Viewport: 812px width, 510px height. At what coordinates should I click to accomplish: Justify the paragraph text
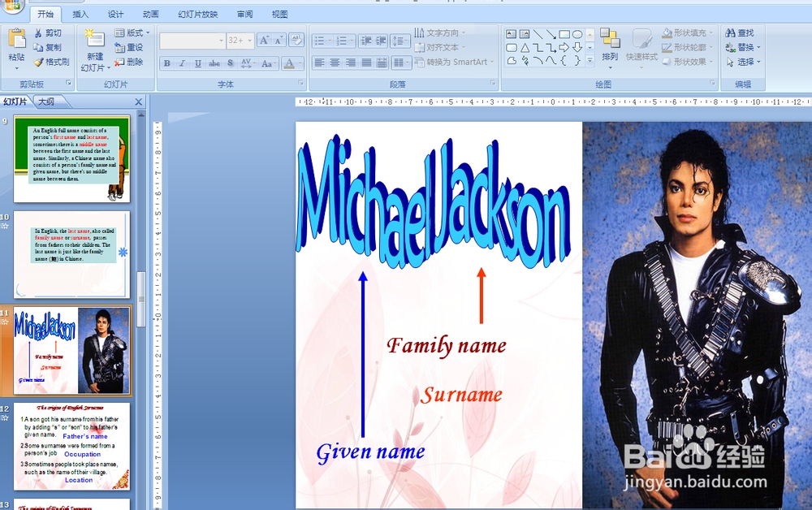click(366, 63)
